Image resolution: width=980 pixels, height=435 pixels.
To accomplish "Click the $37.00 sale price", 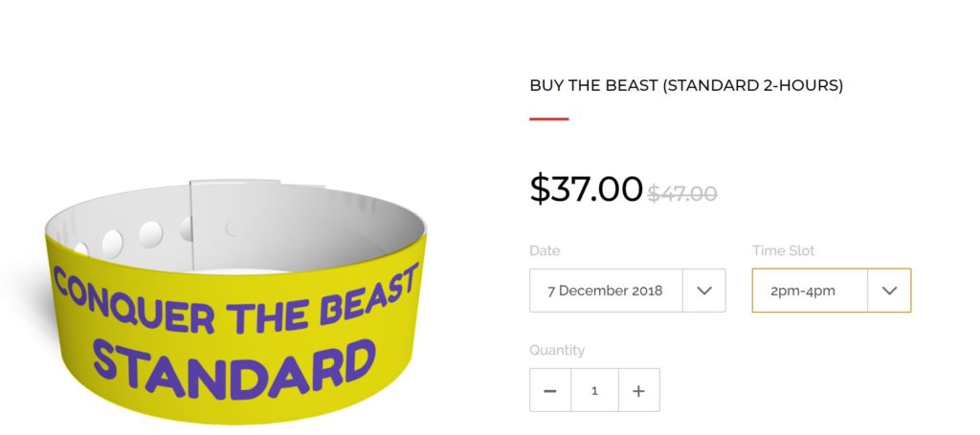I will [586, 188].
